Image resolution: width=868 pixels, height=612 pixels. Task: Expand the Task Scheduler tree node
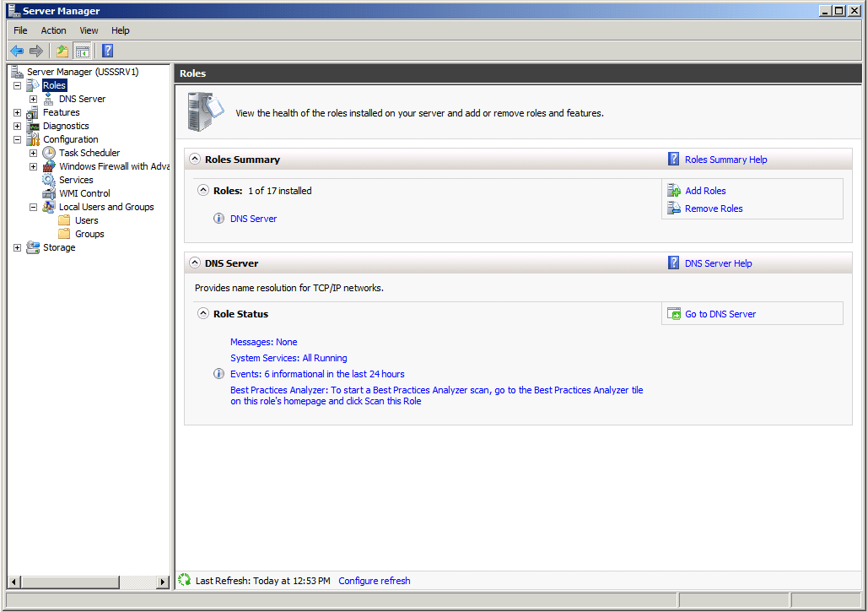pyautogui.click(x=33, y=154)
